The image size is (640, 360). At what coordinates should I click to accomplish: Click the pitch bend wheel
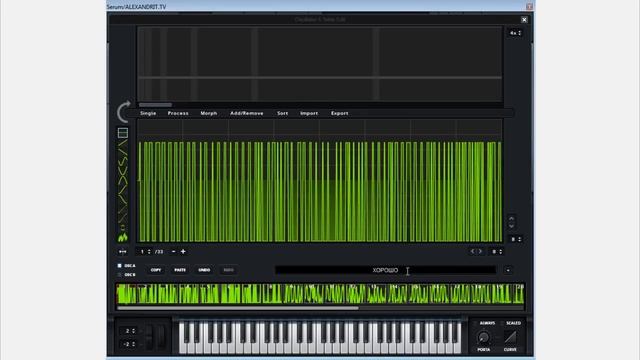[x=149, y=337]
